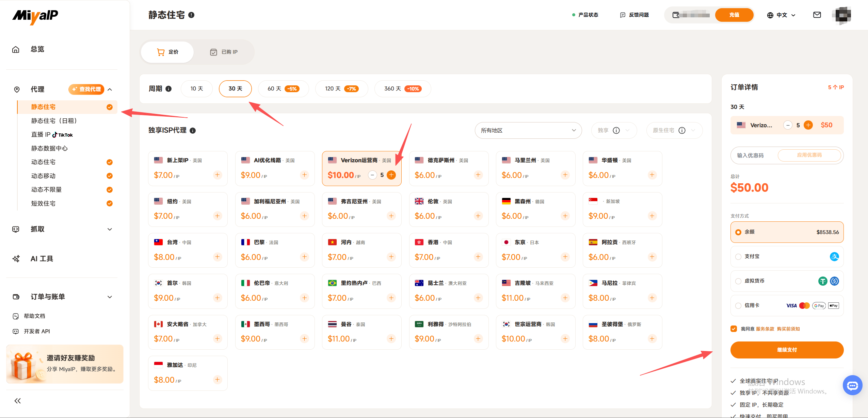
Task: Click the info icon next to 周期
Action: coord(168,89)
